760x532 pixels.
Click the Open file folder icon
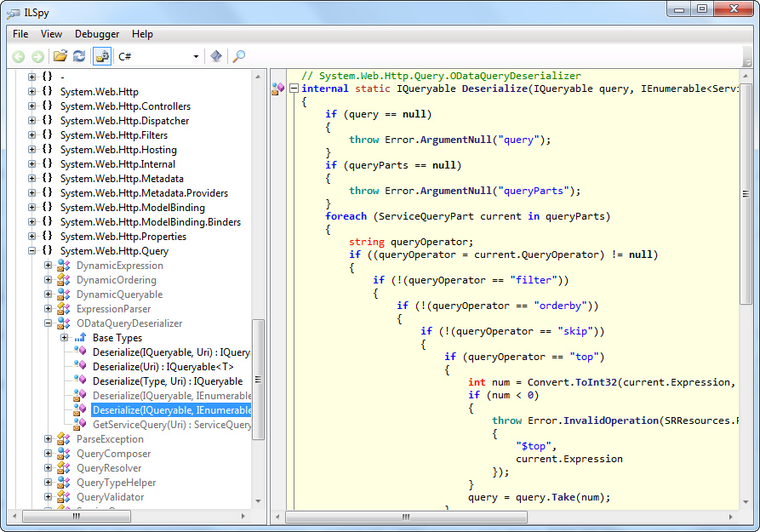[60, 56]
